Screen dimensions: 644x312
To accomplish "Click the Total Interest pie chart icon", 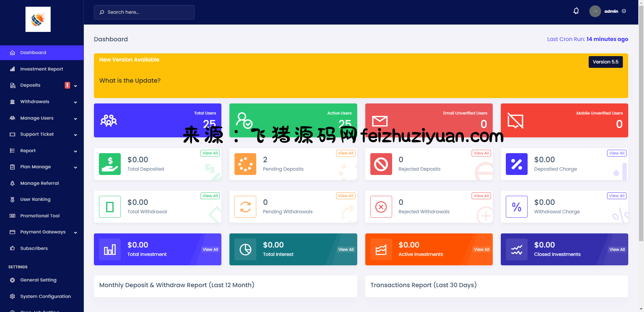I will [x=245, y=250].
